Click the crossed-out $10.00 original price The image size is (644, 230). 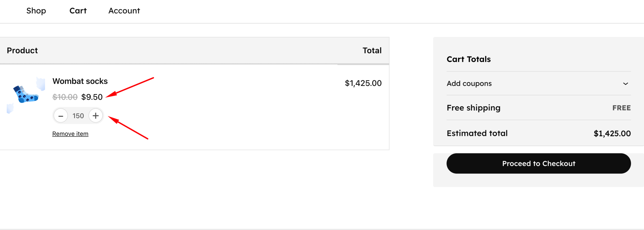pos(65,97)
